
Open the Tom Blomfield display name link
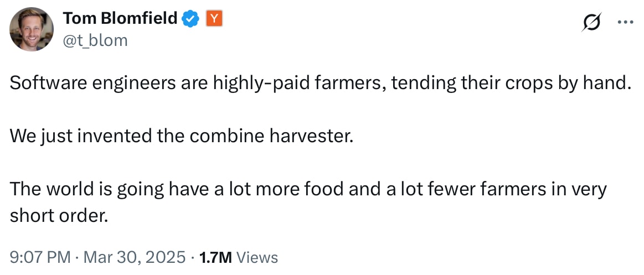[x=120, y=18]
